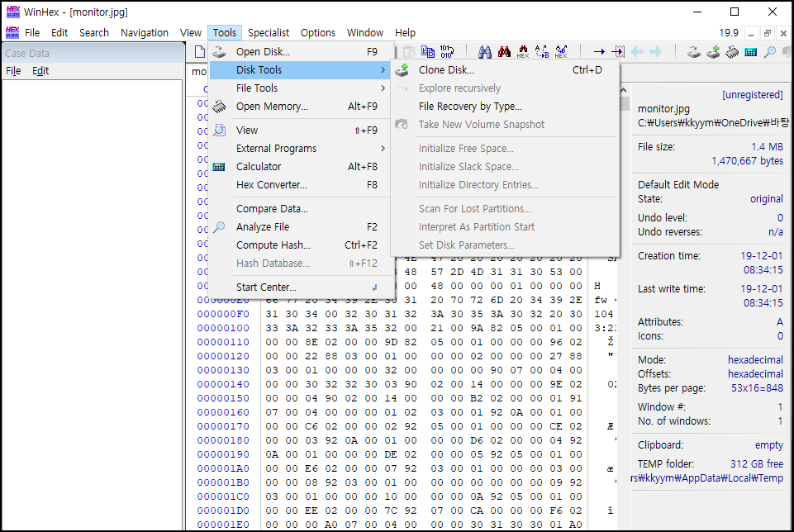
Task: Click the offset 000001E0 row label
Action: coord(223,525)
